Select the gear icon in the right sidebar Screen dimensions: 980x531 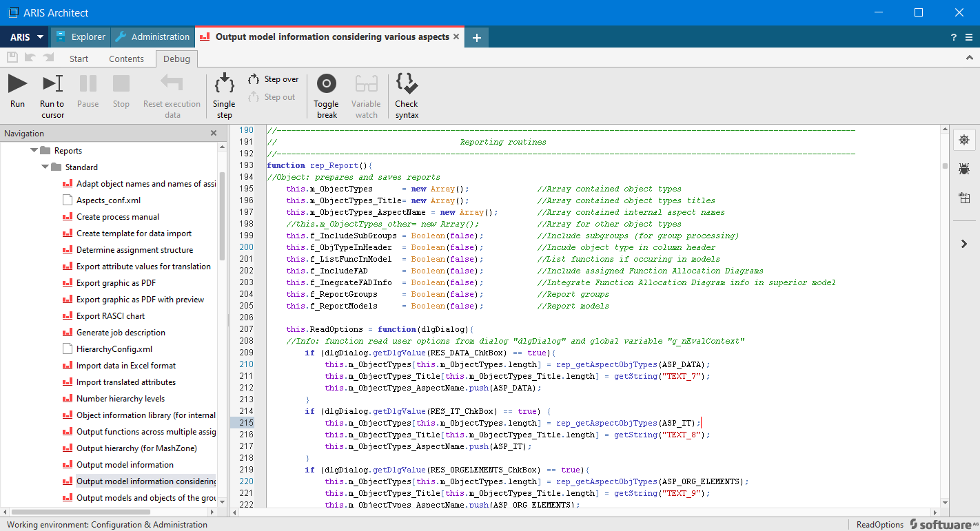pyautogui.click(x=964, y=139)
